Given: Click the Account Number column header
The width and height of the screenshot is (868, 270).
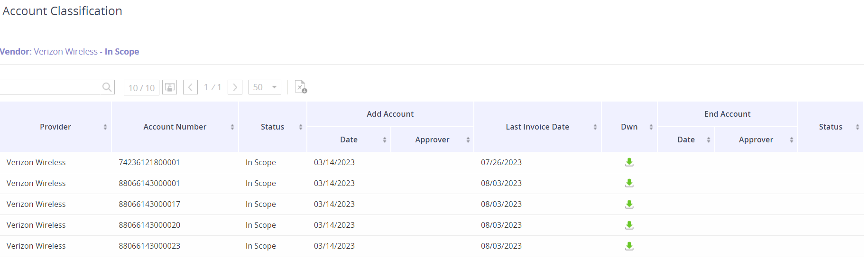Looking at the screenshot, I should [x=175, y=127].
